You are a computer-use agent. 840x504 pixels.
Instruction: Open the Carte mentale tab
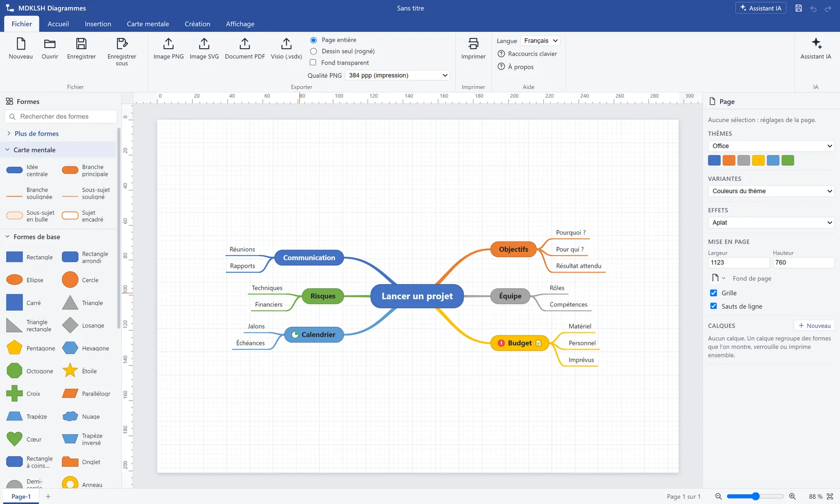148,24
